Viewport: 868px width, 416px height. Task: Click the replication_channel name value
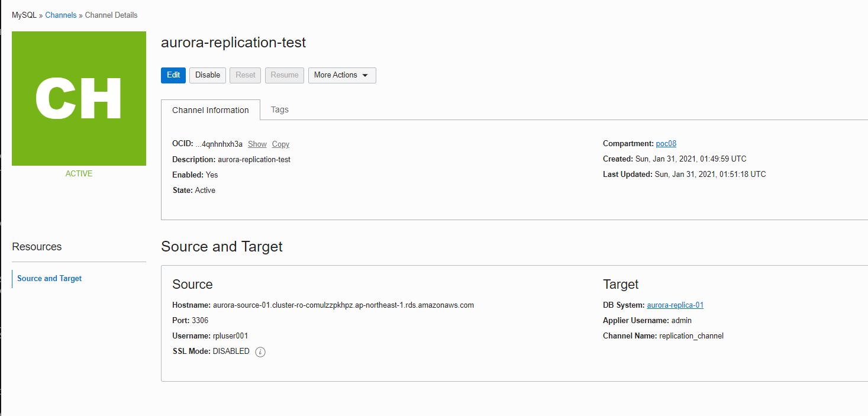coord(691,336)
